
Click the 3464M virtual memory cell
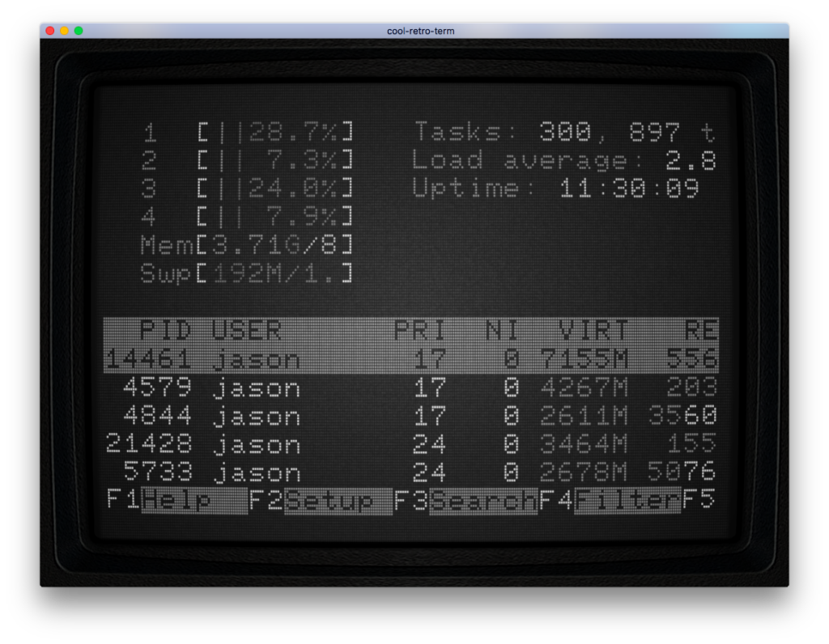(585, 444)
